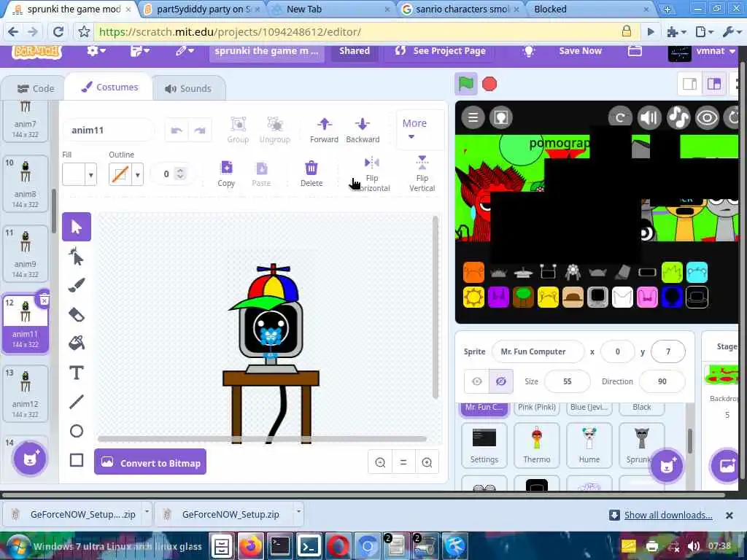
Task: Select the Fill bucket tool
Action: [x=76, y=343]
